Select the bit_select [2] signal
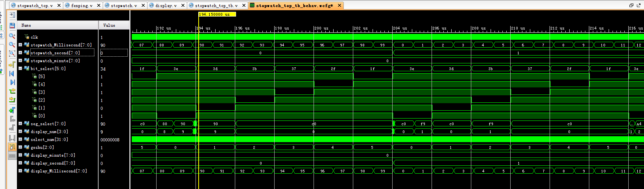This screenshot has height=189, width=644. coord(41,100)
